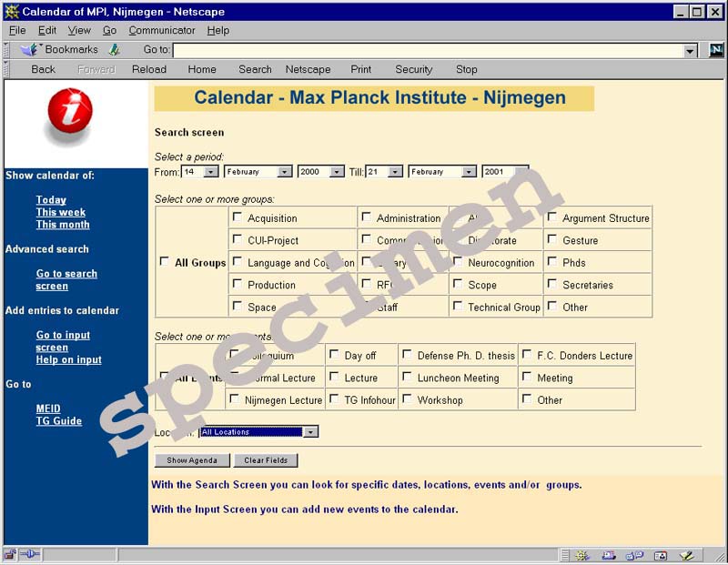Click the page location icon beside Bookmarks
Viewport: 728px width, 565px height.
pos(115,49)
